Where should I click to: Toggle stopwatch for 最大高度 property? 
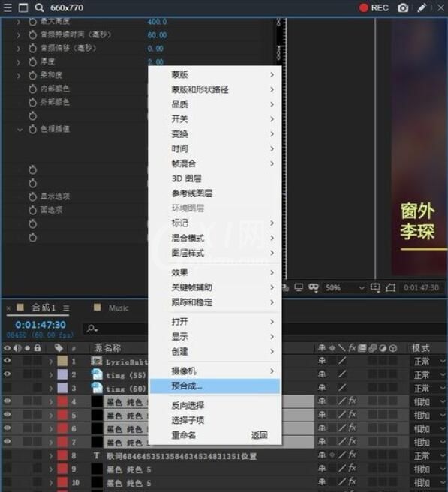click(33, 21)
